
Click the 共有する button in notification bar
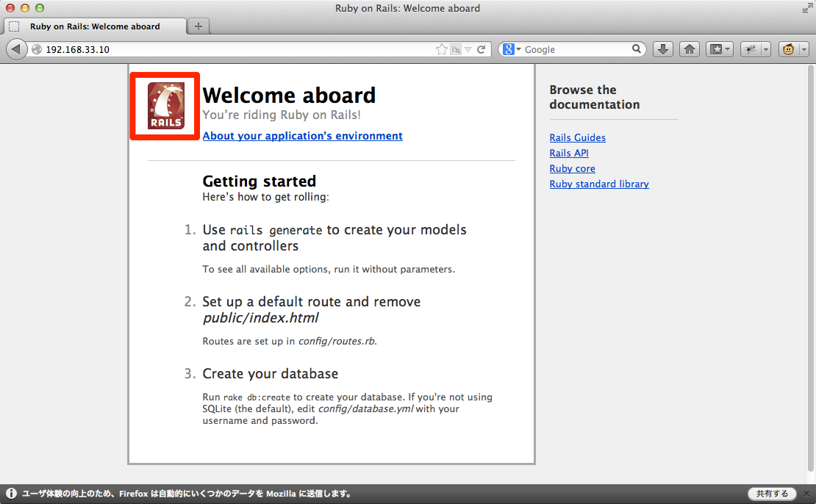773,494
